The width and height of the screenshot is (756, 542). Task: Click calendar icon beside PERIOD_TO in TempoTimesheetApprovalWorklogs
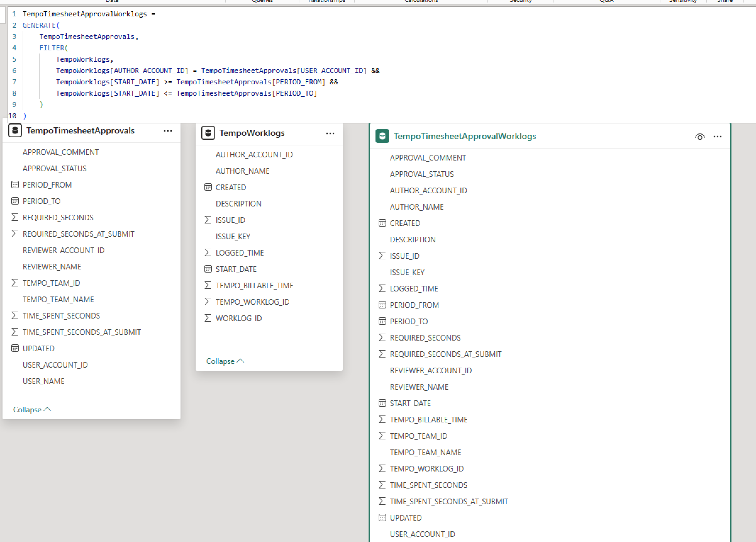click(x=382, y=321)
